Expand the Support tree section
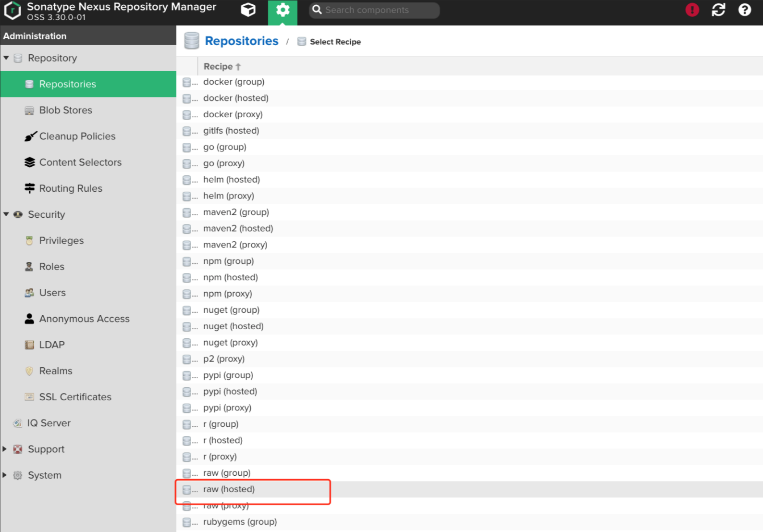Screen dimensions: 763x532 (x=5, y=449)
